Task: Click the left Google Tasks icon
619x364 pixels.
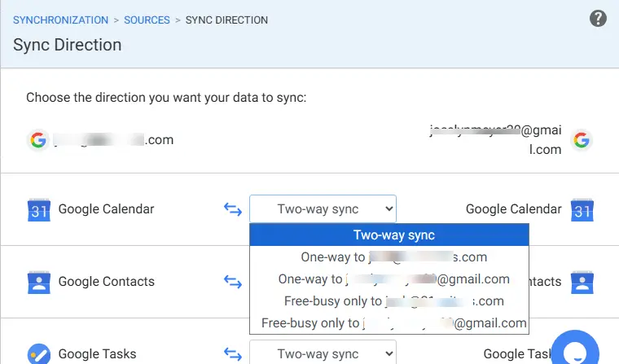Action: [x=39, y=353]
